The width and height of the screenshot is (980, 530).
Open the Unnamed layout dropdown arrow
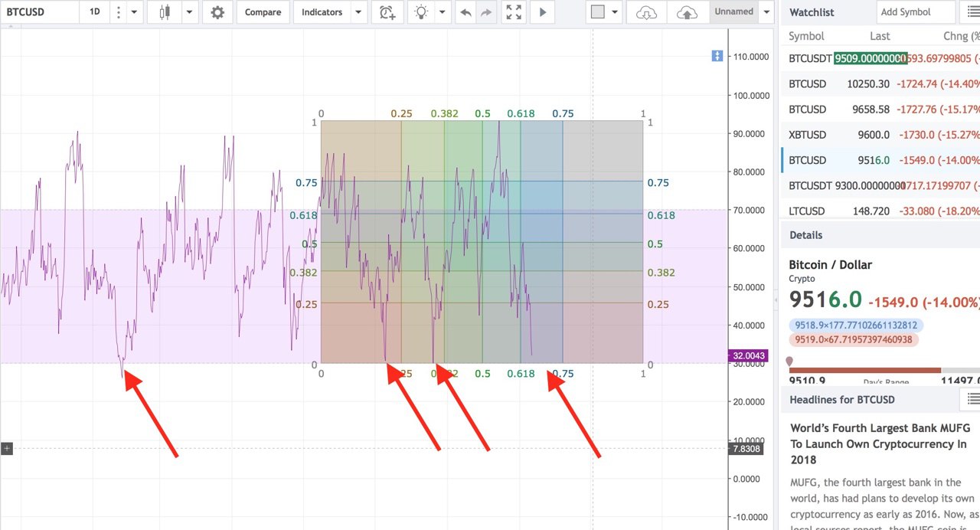pyautogui.click(x=766, y=12)
